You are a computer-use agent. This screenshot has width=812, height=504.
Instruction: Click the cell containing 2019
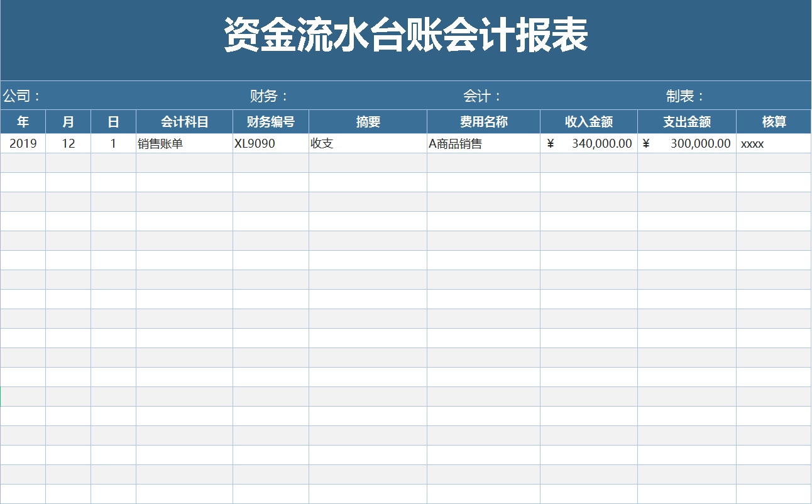click(23, 143)
